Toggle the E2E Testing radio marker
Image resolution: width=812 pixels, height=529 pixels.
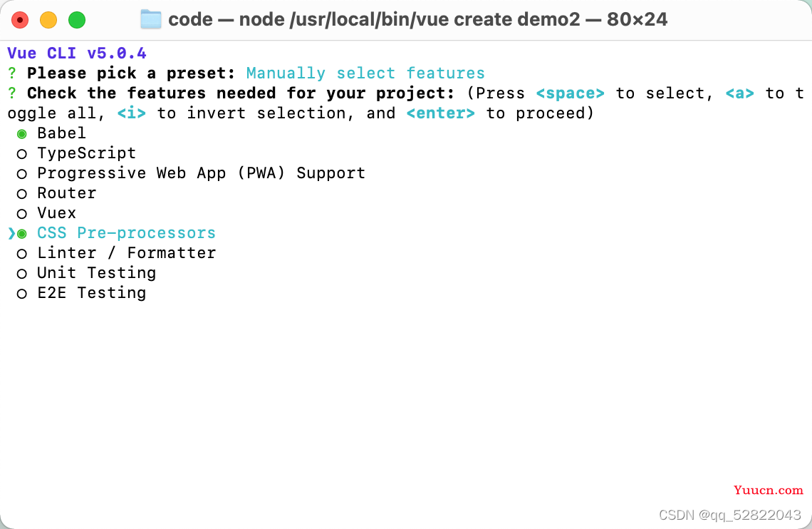click(22, 294)
